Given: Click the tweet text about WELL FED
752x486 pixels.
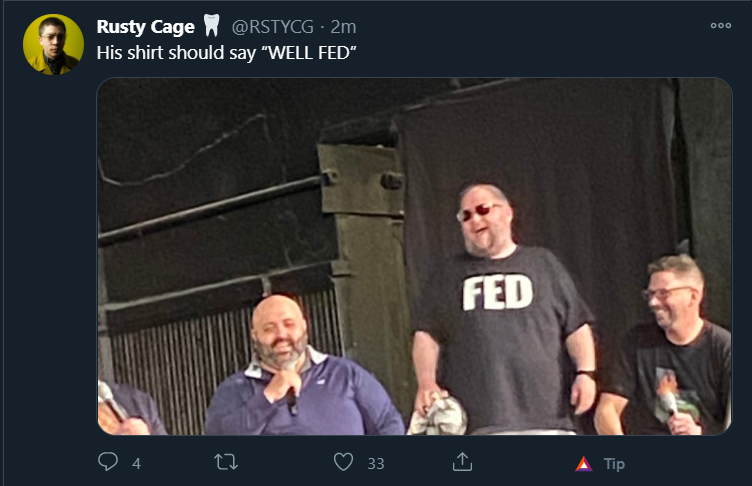Looking at the screenshot, I should tap(226, 52).
